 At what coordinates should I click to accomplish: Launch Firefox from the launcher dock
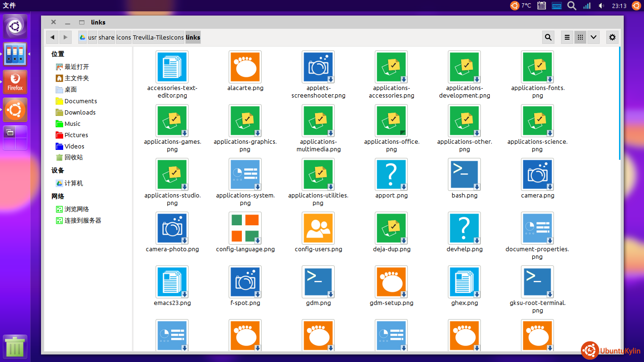click(x=15, y=82)
